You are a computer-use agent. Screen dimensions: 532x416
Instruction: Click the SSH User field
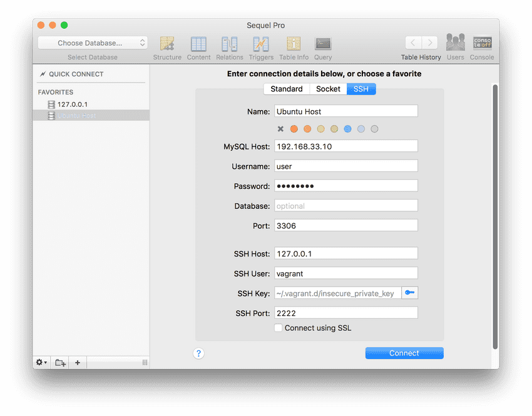click(x=346, y=273)
